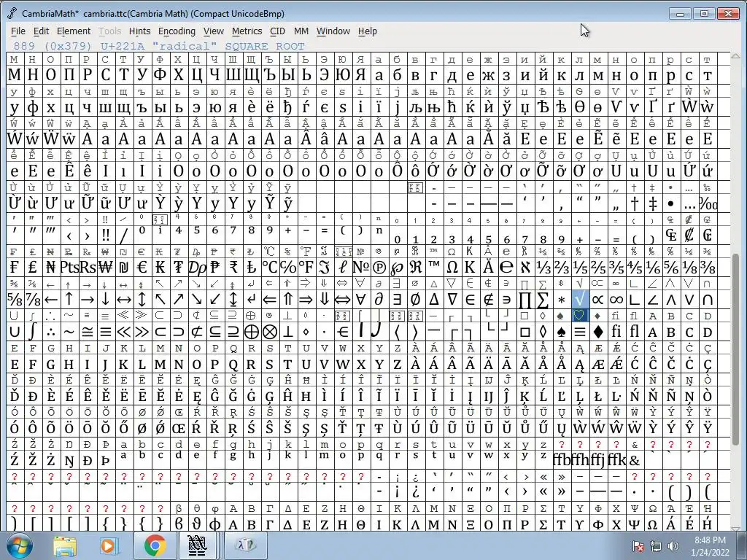This screenshot has height=560, width=747.
Task: Select the black diamond ♦ glyph cell
Action: pyautogui.click(x=598, y=332)
